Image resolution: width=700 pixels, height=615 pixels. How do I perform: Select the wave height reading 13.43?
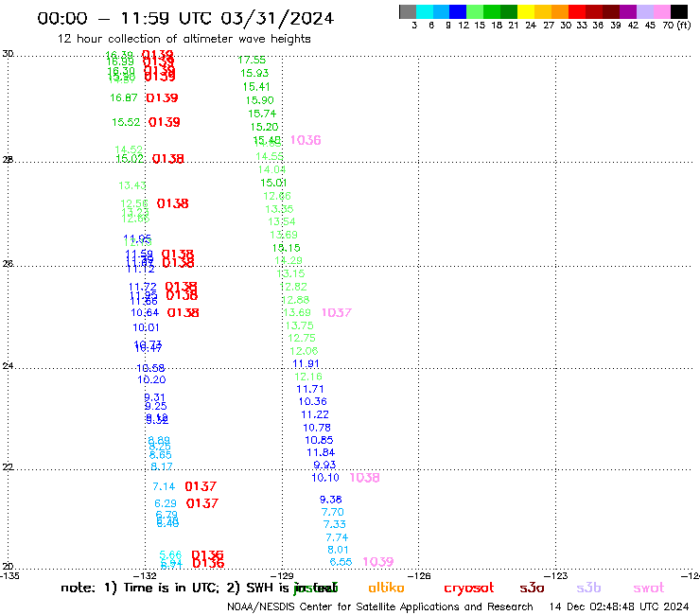pyautogui.click(x=132, y=185)
